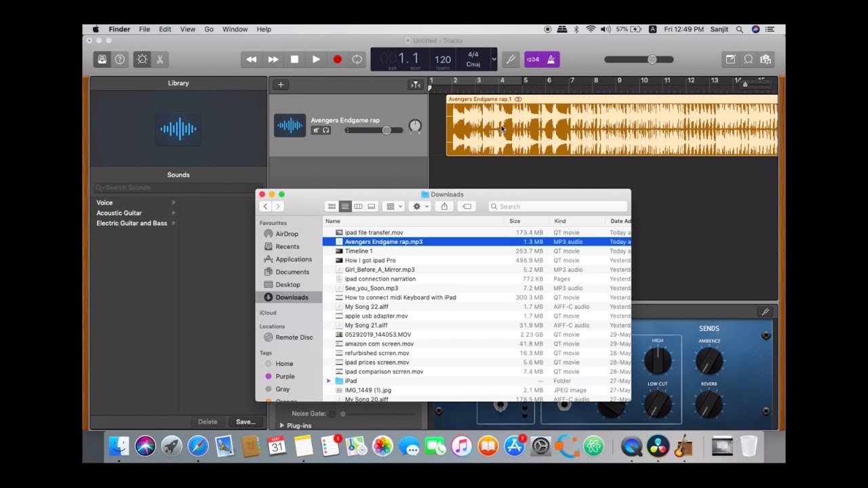The width and height of the screenshot is (868, 488).
Task: Click the Rewind transport button
Action: coord(251,59)
